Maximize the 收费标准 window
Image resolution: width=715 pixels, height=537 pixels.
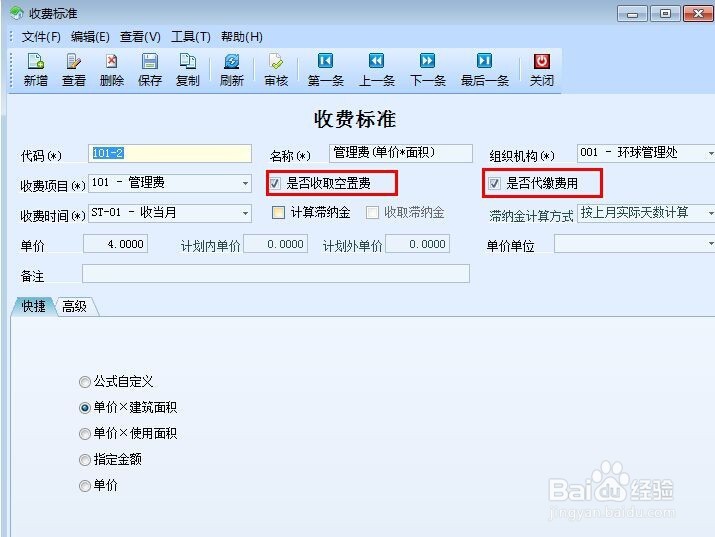pos(665,14)
